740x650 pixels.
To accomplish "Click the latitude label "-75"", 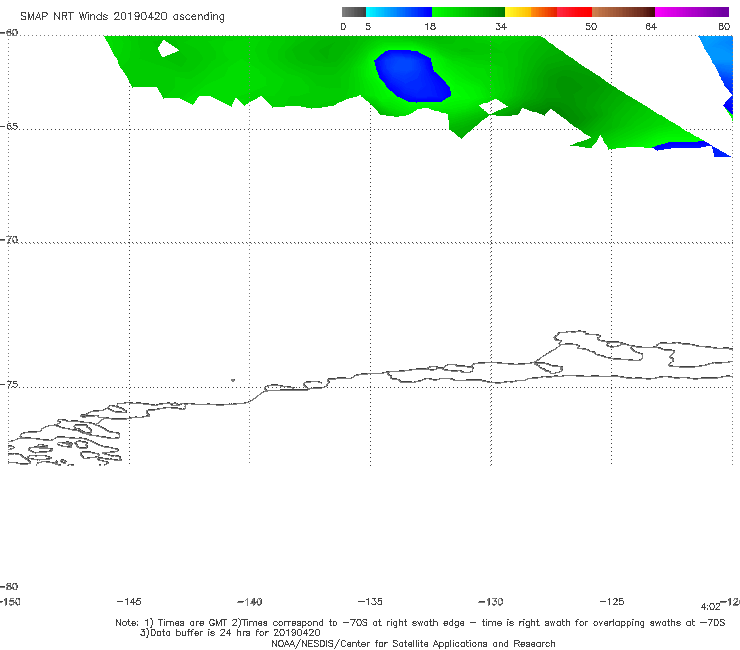I will point(9,385).
